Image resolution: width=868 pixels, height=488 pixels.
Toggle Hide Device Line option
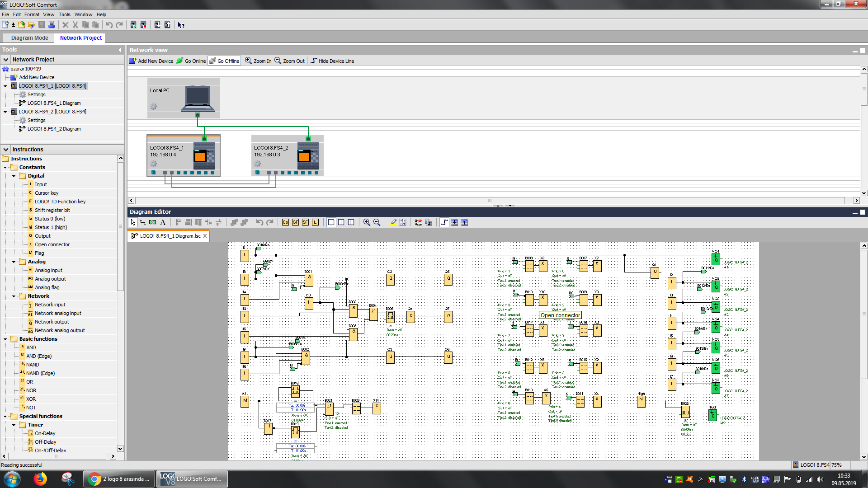point(332,61)
